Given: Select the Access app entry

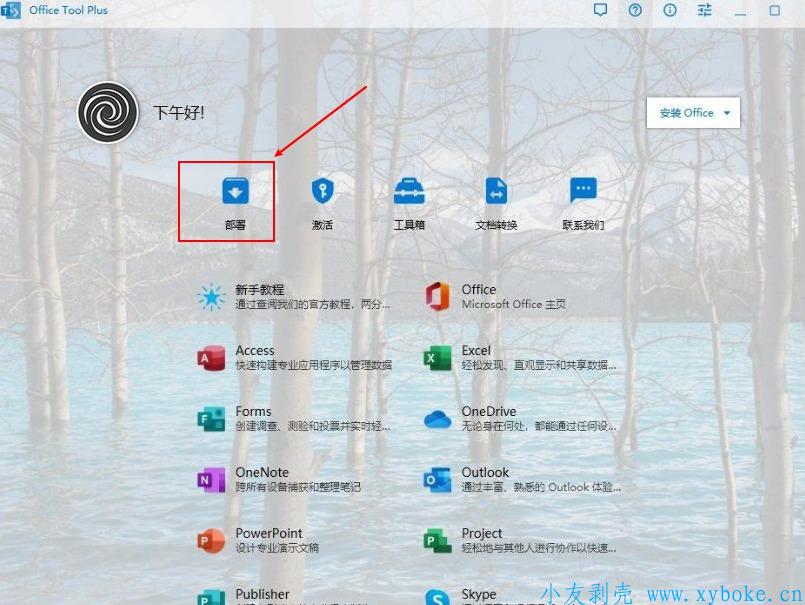Looking at the screenshot, I should (295, 357).
